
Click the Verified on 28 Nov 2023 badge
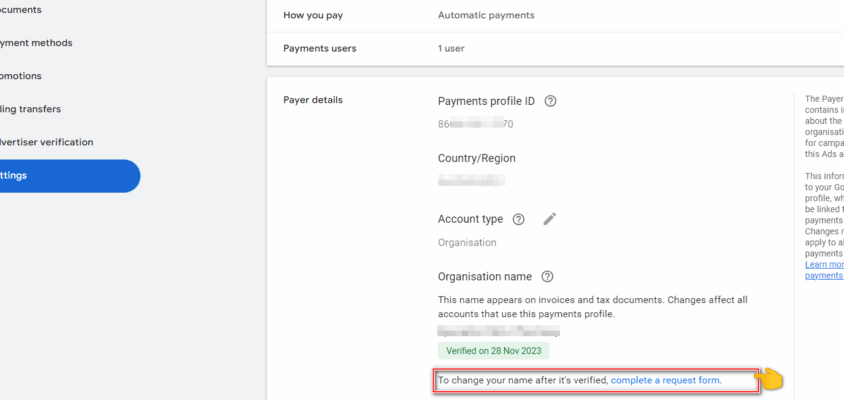click(x=494, y=351)
